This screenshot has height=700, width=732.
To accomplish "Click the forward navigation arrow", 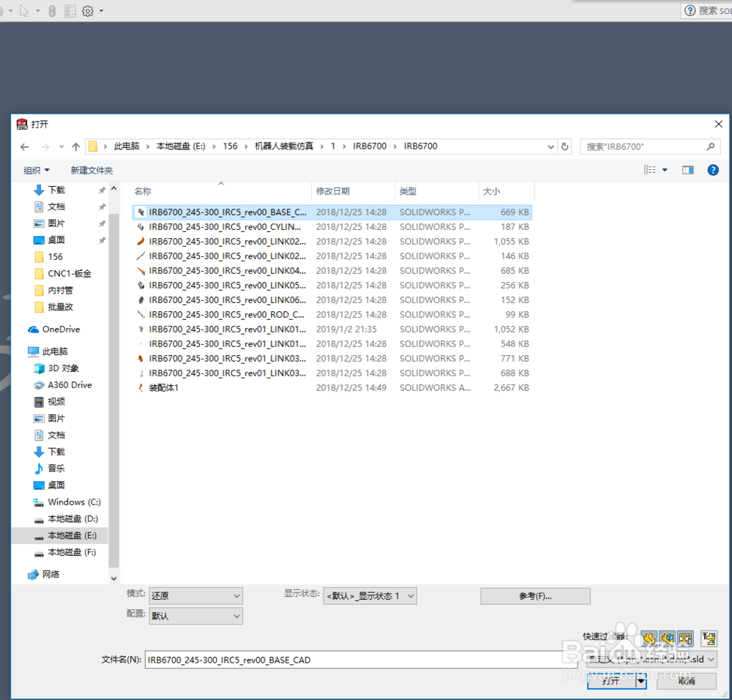I will (x=45, y=146).
